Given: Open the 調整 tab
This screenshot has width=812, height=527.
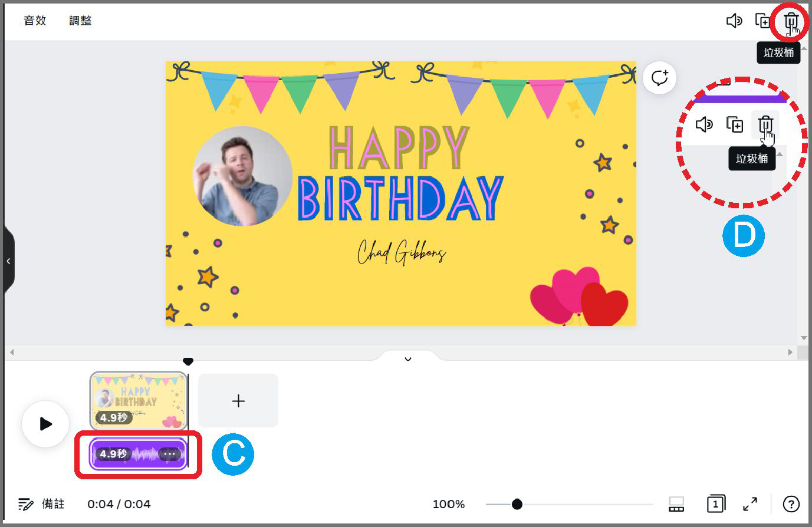Looking at the screenshot, I should [80, 21].
